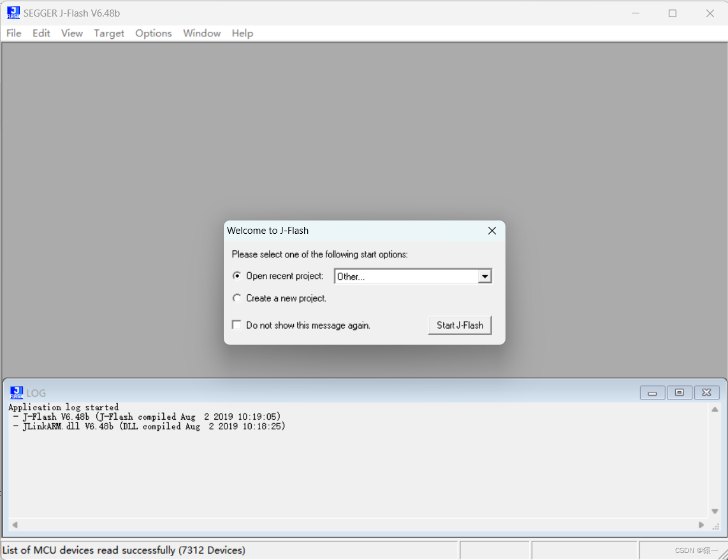
Task: Click the LOG scroll up arrow
Action: point(715,409)
